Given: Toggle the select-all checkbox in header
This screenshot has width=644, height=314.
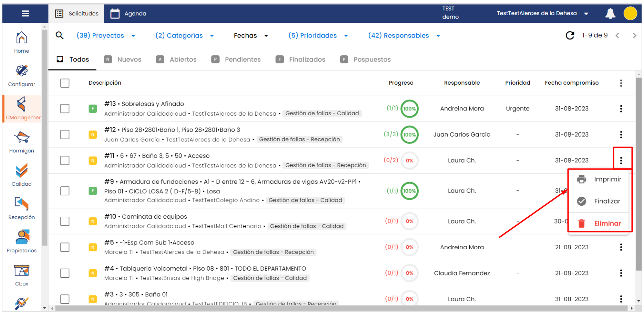Looking at the screenshot, I should coord(65,83).
